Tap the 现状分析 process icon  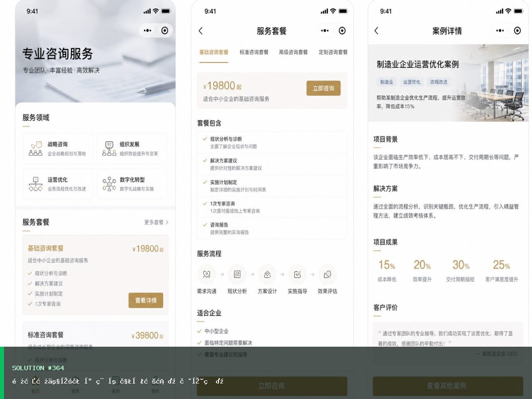click(x=237, y=274)
